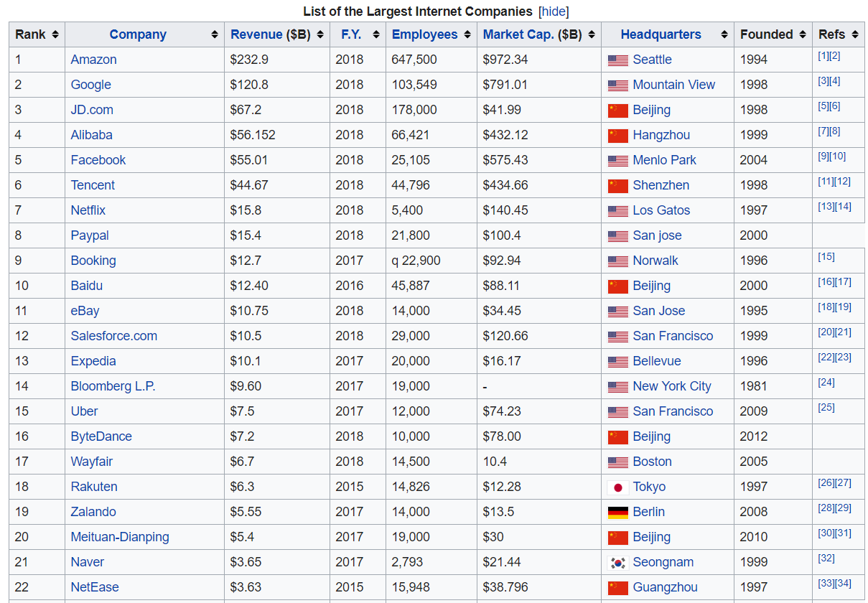
Task: Open the Bloomberg L.P. link
Action: [x=113, y=386]
